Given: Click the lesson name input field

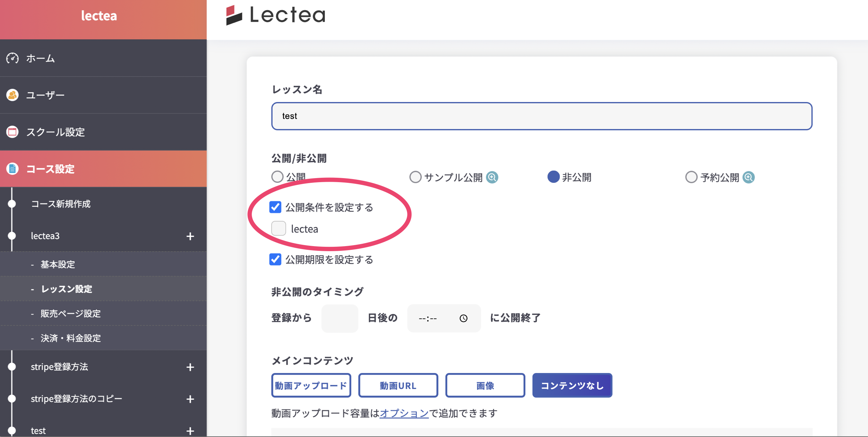Looking at the screenshot, I should click(541, 116).
